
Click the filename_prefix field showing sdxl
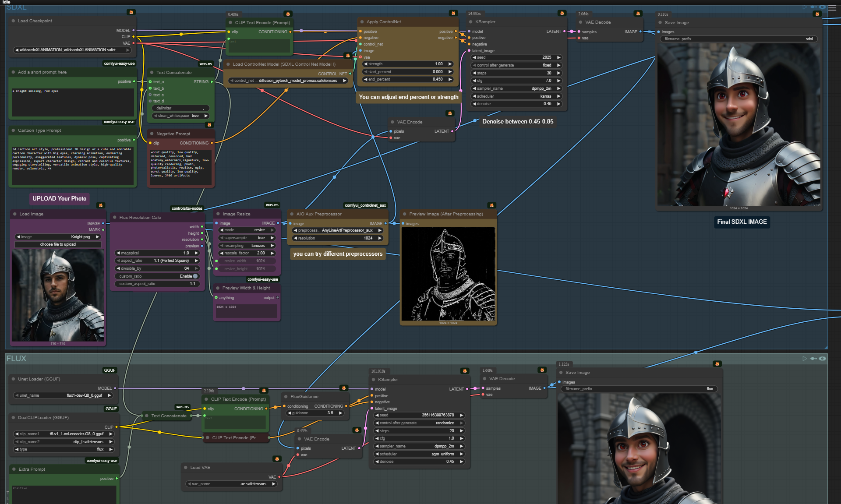pos(738,39)
